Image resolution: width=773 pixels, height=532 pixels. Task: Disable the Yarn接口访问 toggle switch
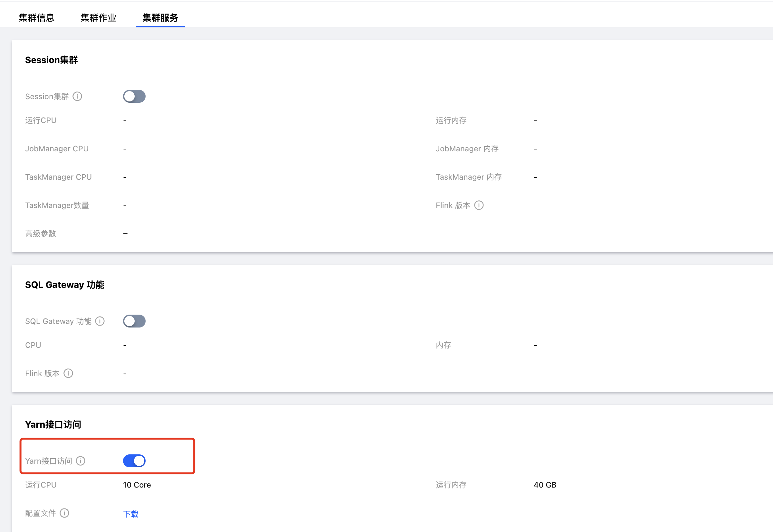(134, 461)
